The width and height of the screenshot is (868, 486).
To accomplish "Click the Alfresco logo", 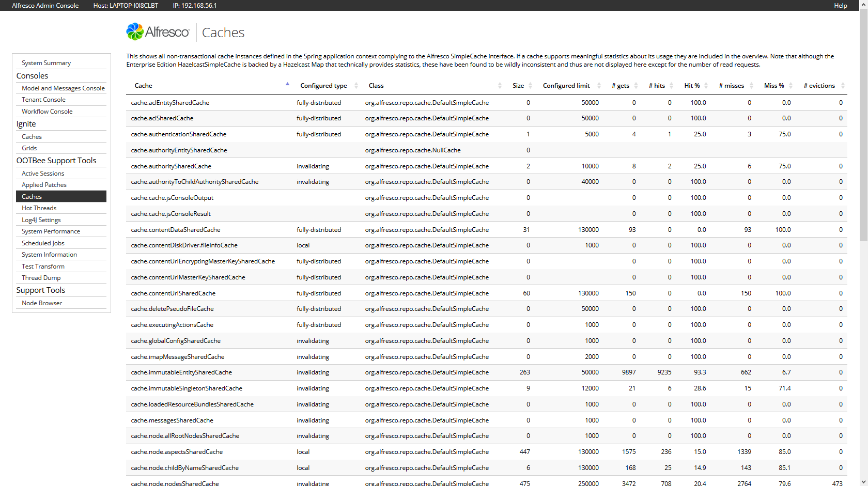I will click(158, 32).
